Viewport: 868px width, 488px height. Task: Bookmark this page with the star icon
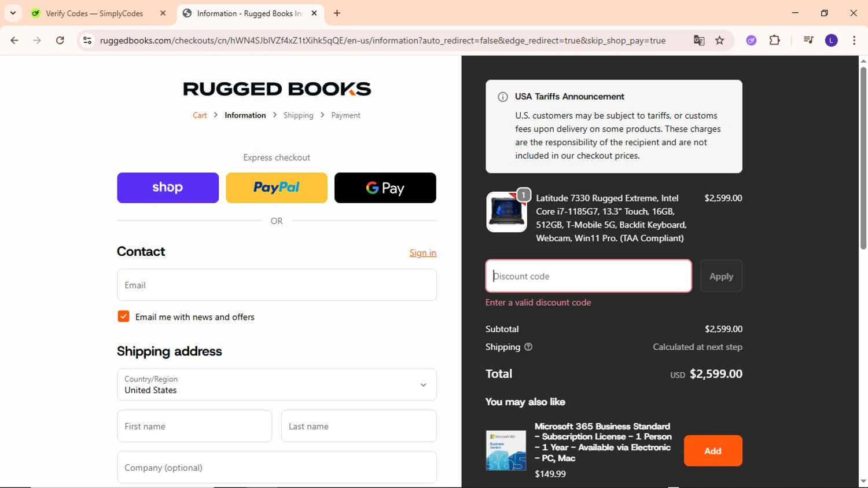point(720,41)
